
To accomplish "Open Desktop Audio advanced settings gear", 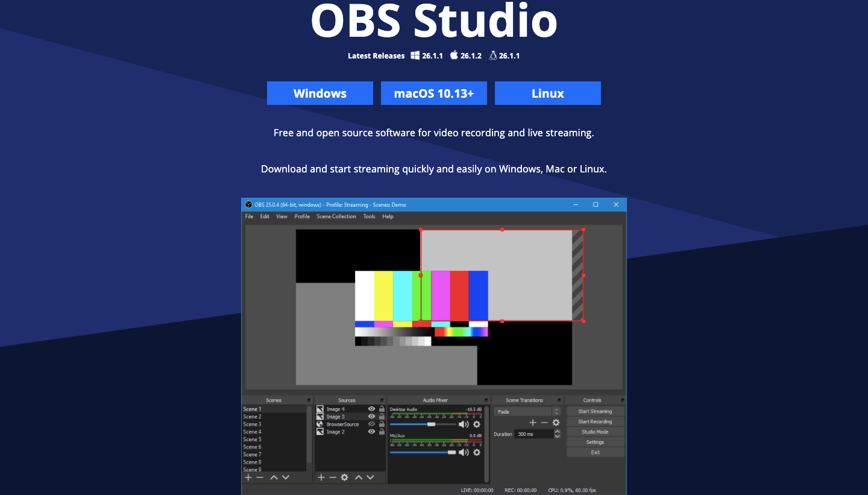I will (x=476, y=424).
